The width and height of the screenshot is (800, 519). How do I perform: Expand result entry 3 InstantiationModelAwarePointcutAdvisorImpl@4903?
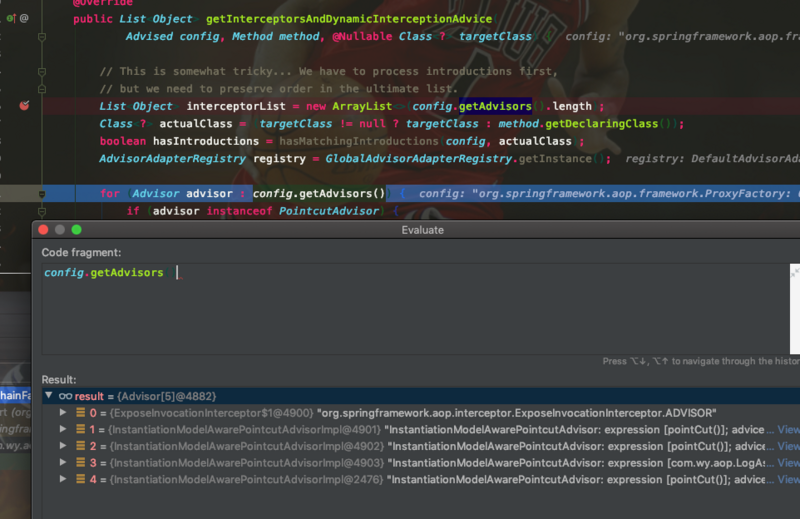pyautogui.click(x=63, y=462)
